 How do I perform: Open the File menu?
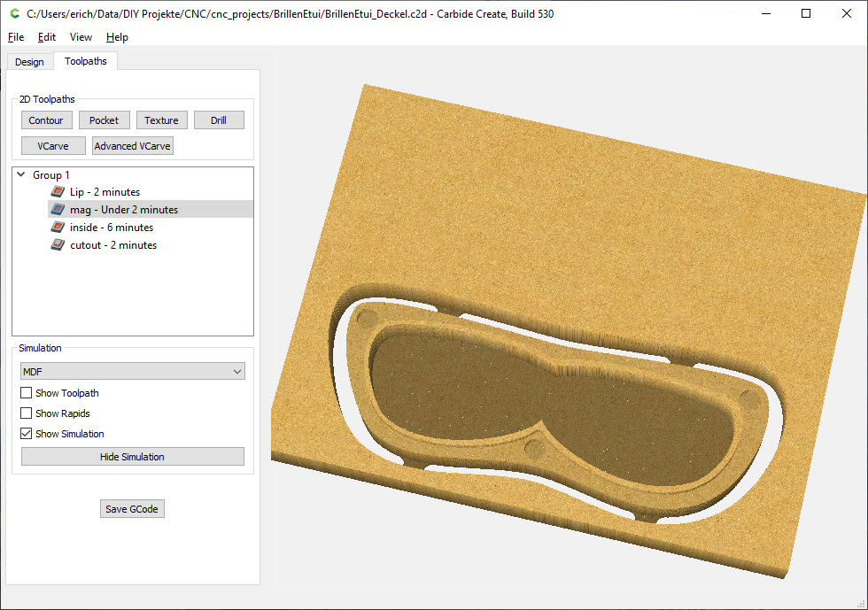tap(16, 37)
